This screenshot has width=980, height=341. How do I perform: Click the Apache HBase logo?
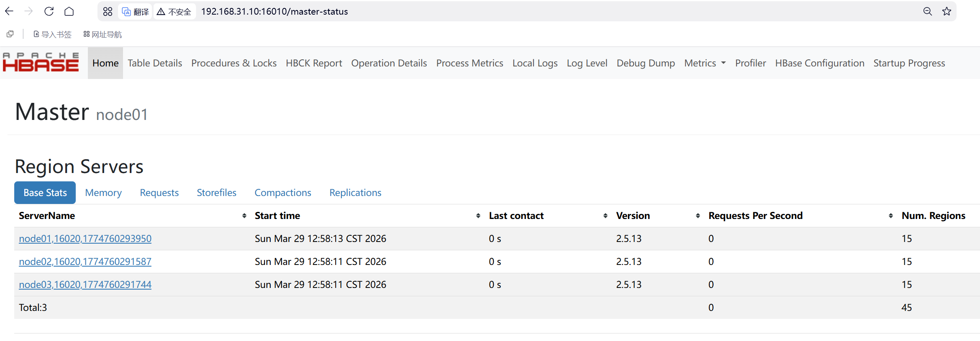tap(41, 63)
